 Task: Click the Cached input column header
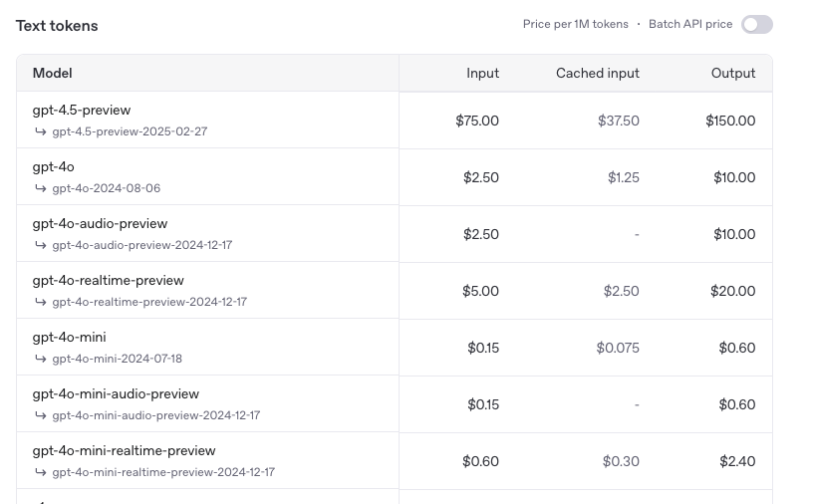click(x=598, y=73)
